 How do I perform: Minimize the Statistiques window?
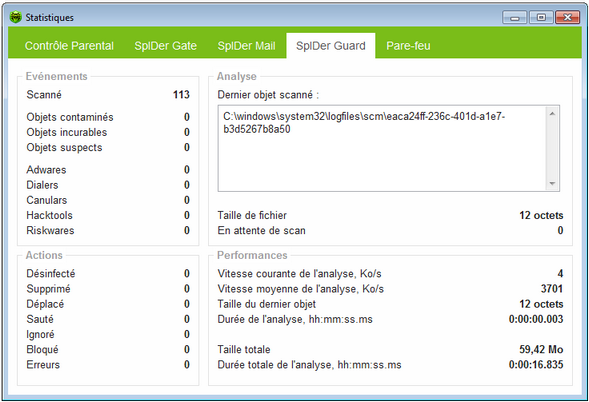tap(515, 17)
